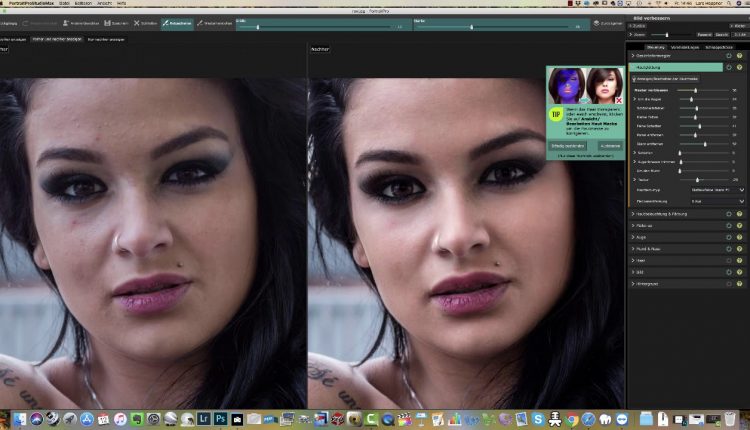Screen dimensions: 750x430
Task: Click the Gesicht zoom button
Action: pyautogui.click(x=722, y=35)
